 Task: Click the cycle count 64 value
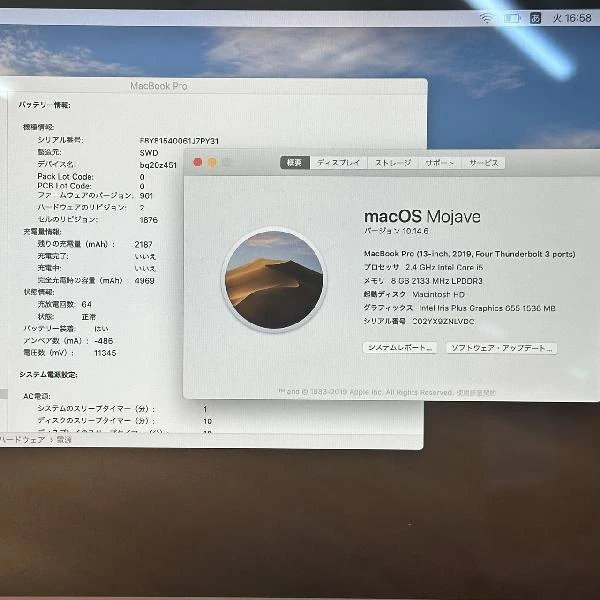[86, 305]
